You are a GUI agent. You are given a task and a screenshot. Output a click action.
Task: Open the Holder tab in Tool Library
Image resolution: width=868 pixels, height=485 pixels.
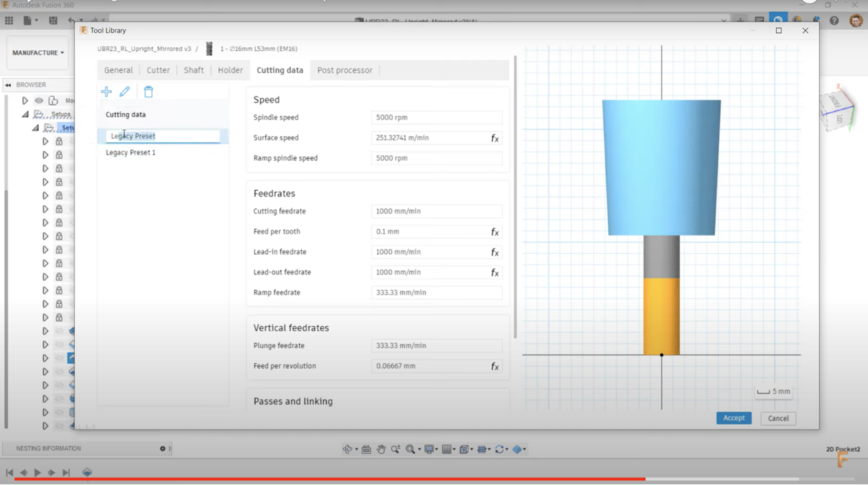(230, 70)
